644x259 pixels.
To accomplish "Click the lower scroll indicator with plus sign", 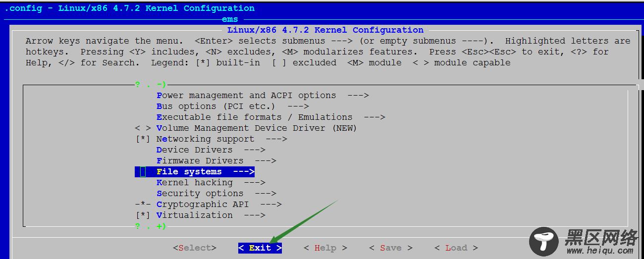I will pos(151,226).
